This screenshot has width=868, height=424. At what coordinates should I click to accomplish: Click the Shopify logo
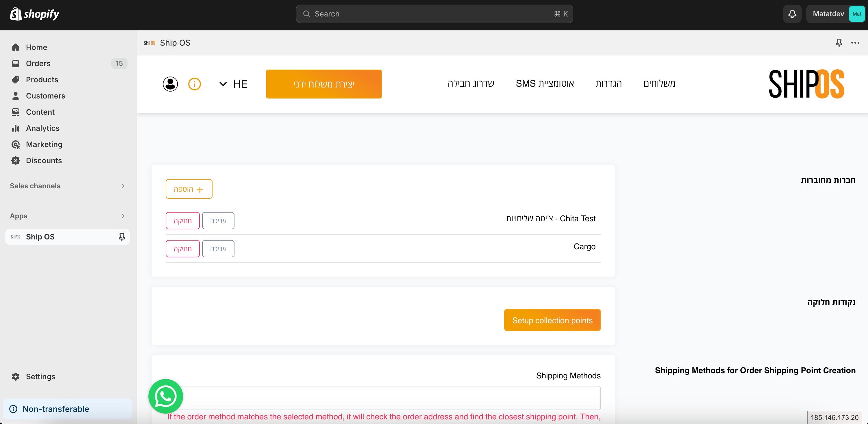pos(34,14)
